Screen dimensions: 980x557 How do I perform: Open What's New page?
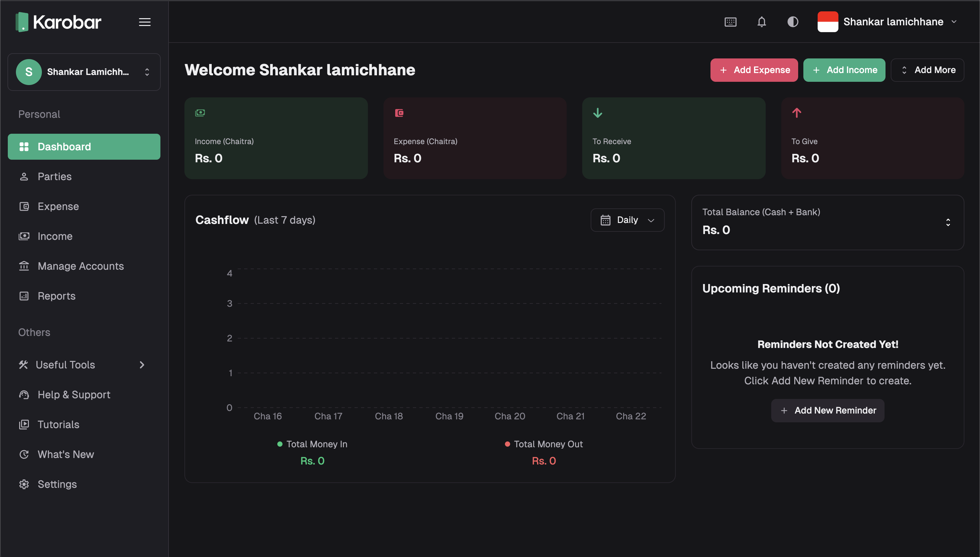84,454
